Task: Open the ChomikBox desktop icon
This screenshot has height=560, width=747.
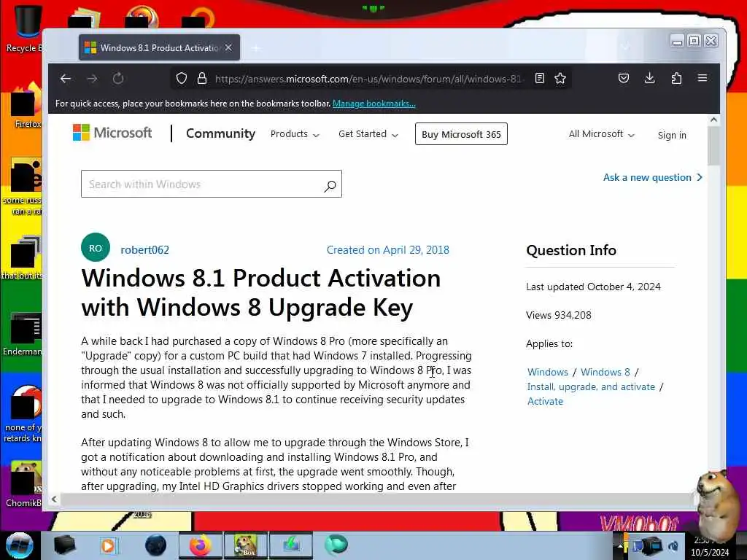Action: coord(24,483)
